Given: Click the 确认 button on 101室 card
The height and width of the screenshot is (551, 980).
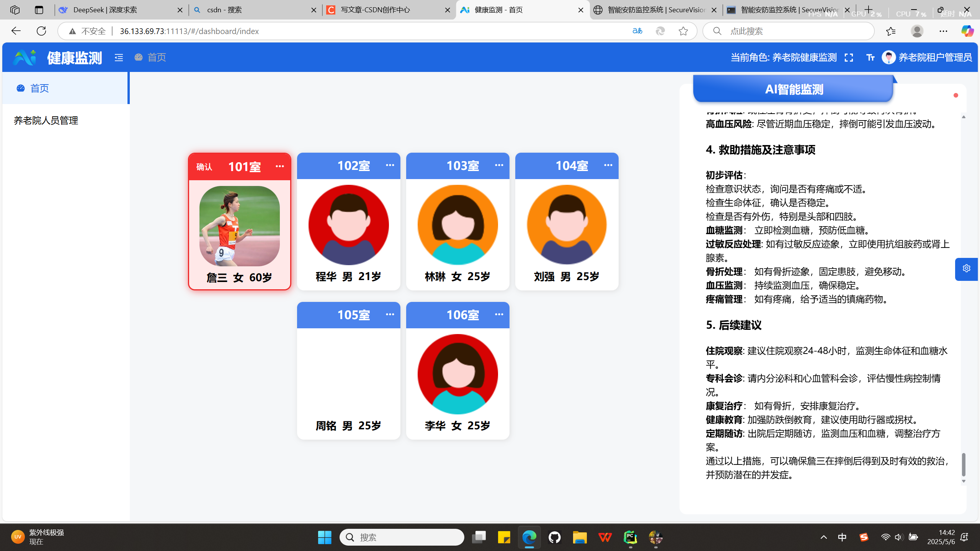Looking at the screenshot, I should (x=204, y=167).
